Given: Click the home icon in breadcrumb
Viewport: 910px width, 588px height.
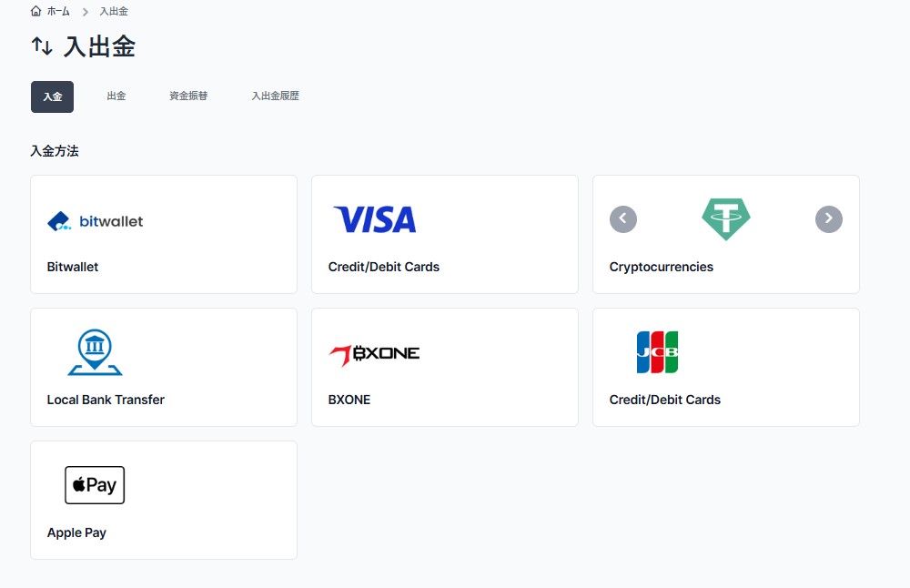Looking at the screenshot, I should [x=36, y=11].
